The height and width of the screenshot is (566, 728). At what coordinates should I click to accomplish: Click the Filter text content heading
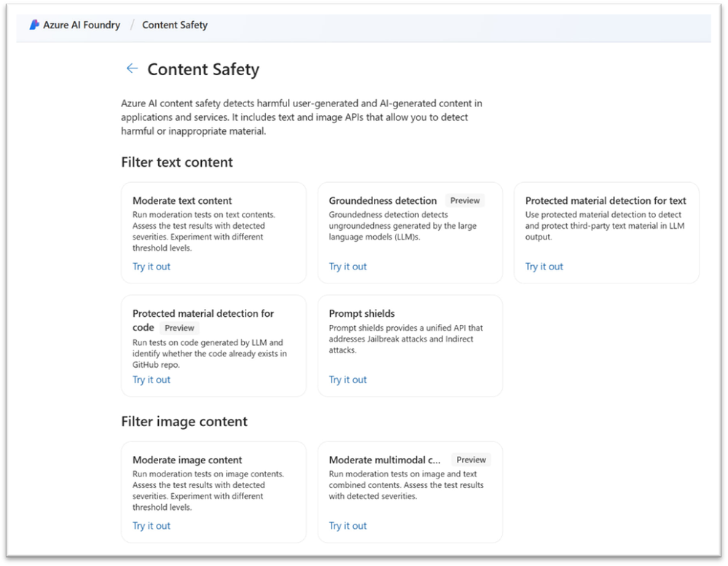[177, 162]
